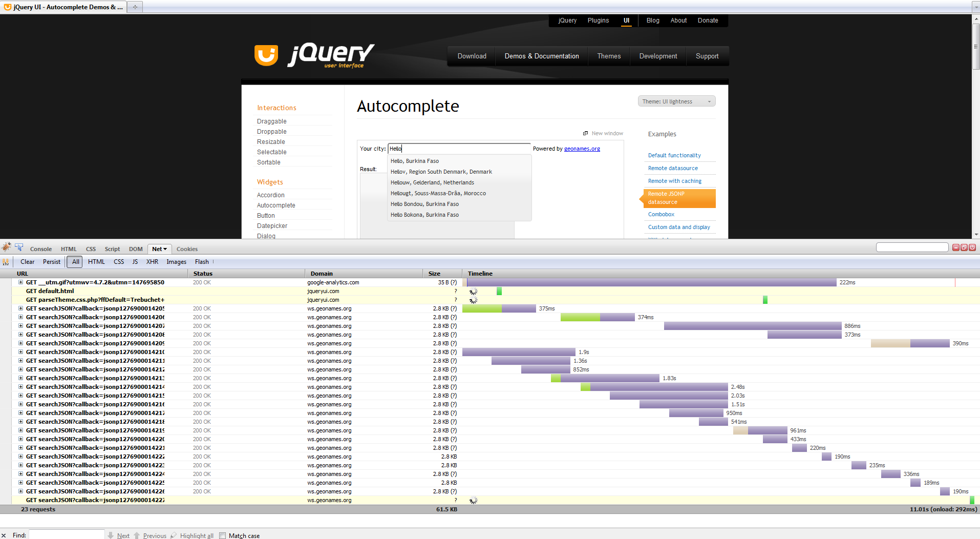This screenshot has width=980, height=539.
Task: Detach Firebug into a separate window
Action: [x=964, y=247]
